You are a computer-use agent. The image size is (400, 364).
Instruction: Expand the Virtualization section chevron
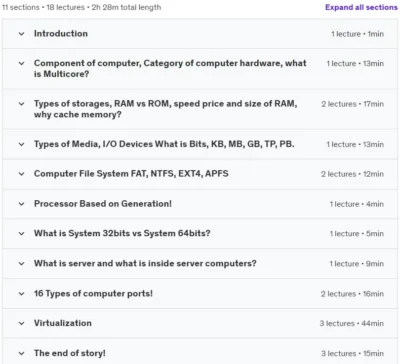tap(21, 323)
